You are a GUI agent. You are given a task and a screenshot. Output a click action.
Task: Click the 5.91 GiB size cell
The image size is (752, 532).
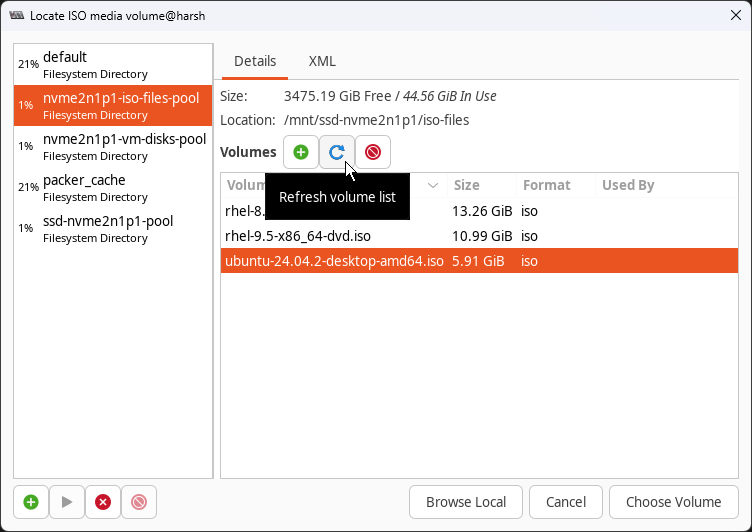478,261
